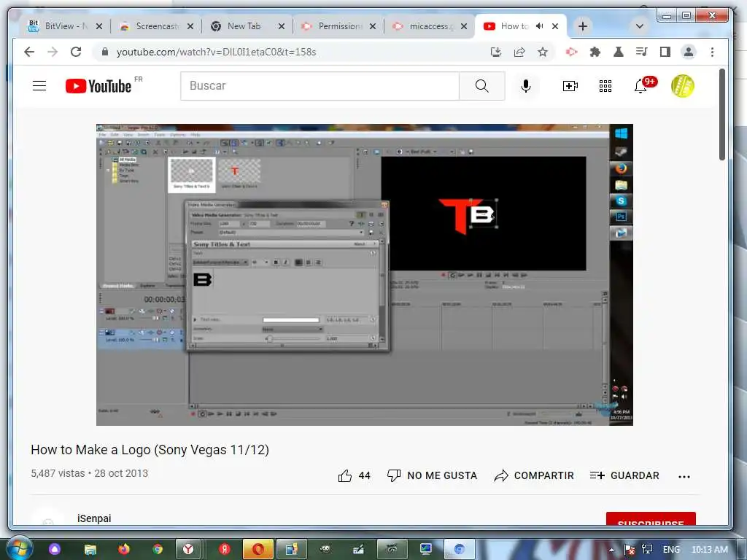Viewport: 747px width, 560px height.
Task: Switch to micaccess tab
Action: (x=424, y=26)
